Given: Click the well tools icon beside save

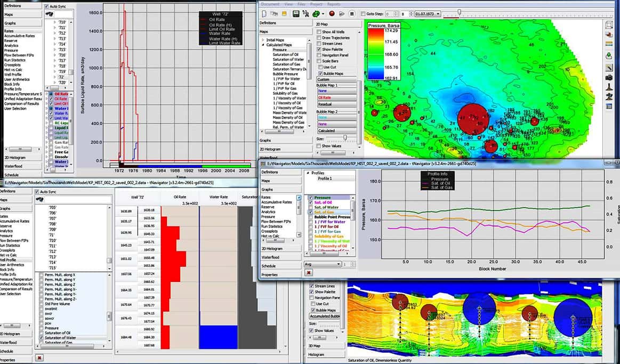Looking at the screenshot, I should [305, 14].
